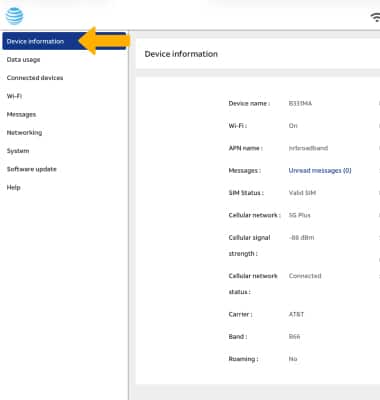The height and width of the screenshot is (400, 380).
Task: Click the Device name label
Action: [249, 103]
